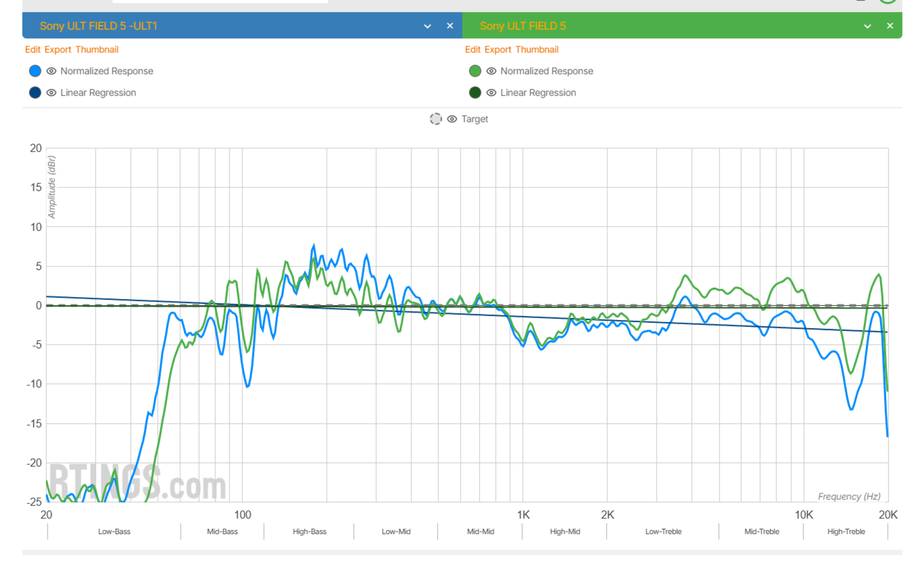Click Edit link under blue panel
The height and width of the screenshot is (576, 924).
click(33, 50)
